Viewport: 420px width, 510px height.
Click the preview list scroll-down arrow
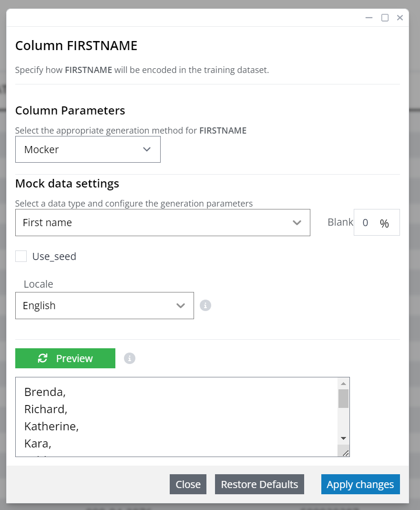click(343, 438)
